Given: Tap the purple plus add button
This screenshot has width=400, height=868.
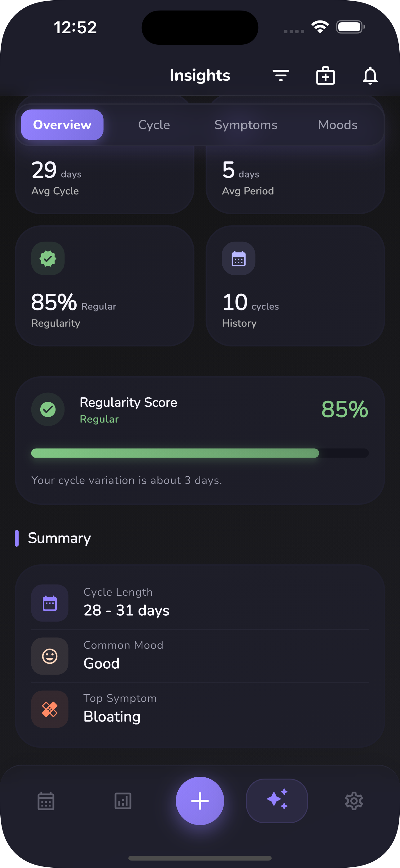Looking at the screenshot, I should coord(200,801).
